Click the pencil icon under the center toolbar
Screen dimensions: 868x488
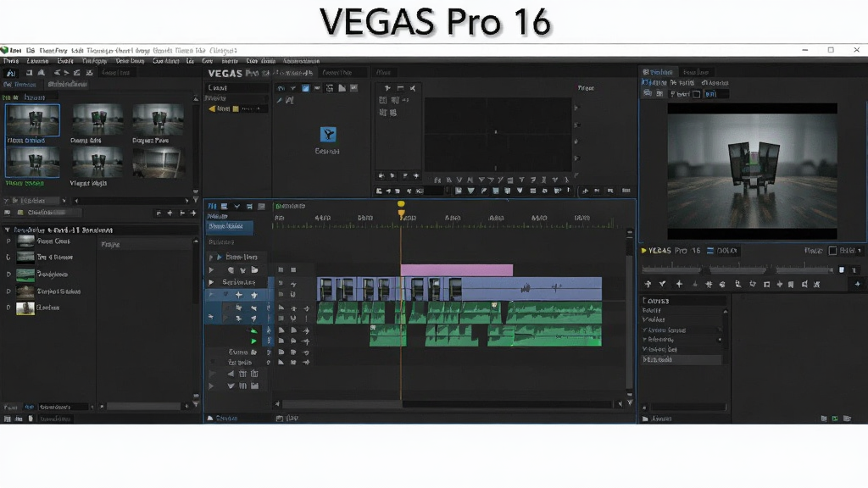280,100
